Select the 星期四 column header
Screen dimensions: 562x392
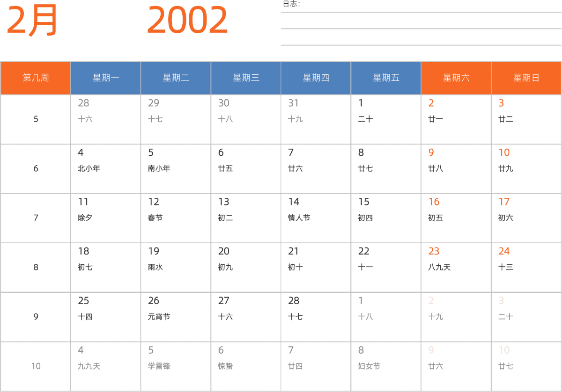tap(316, 78)
